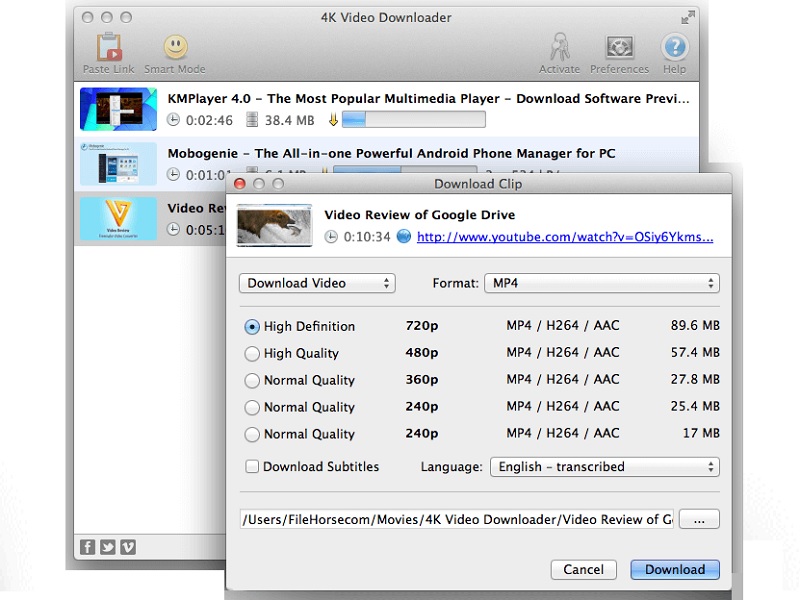
Task: Click the Mobogenie download progress bar
Action: pos(405,169)
